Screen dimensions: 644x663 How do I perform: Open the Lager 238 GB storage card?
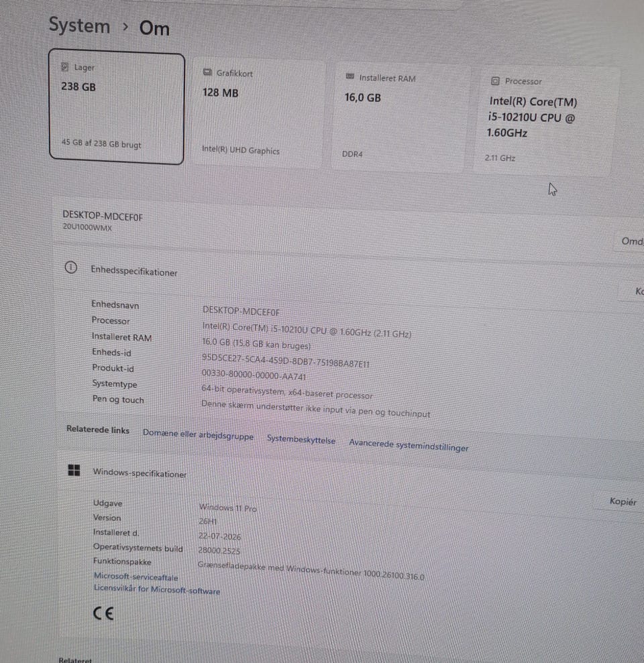click(x=117, y=107)
